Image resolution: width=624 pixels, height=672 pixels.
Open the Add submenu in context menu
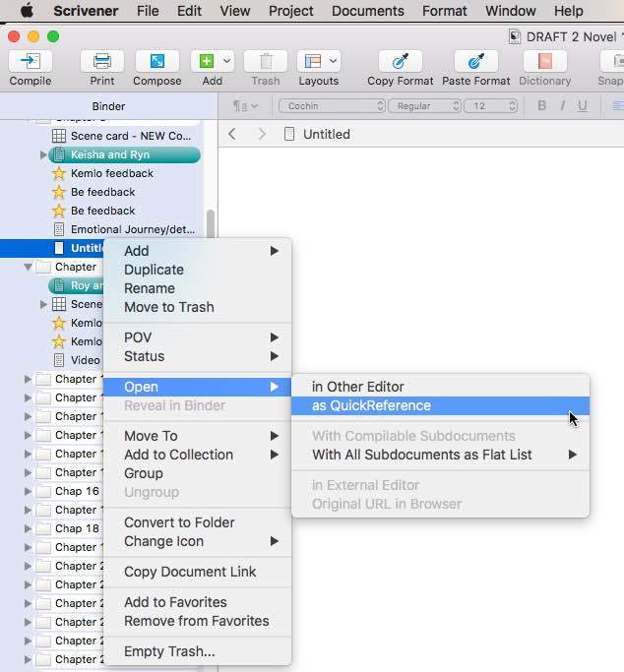point(198,251)
